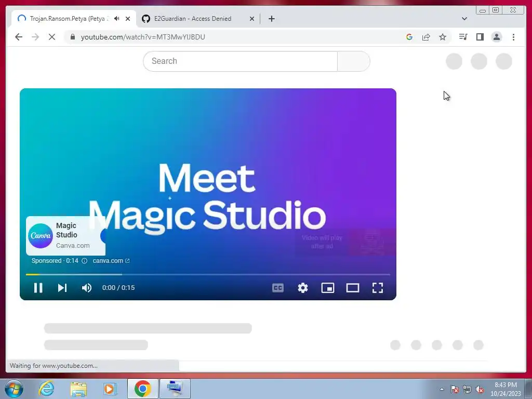Screen dimensions: 532x399
Task: Open player settings gear
Action: [x=303, y=288]
